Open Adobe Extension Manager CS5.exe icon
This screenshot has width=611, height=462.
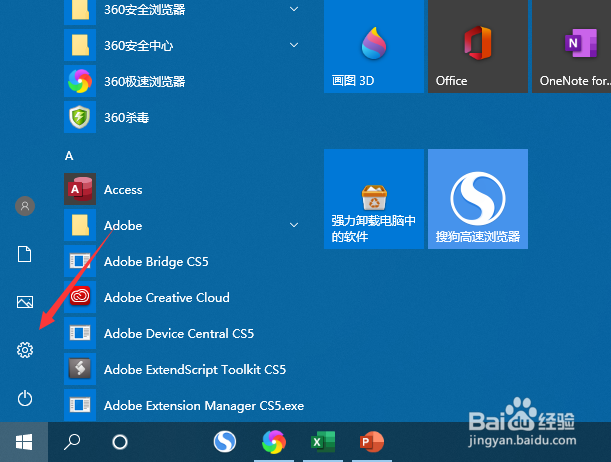pyautogui.click(x=80, y=405)
